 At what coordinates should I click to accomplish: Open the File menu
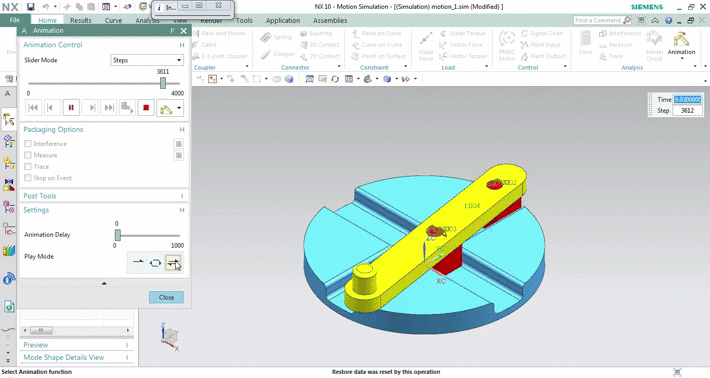pos(14,20)
